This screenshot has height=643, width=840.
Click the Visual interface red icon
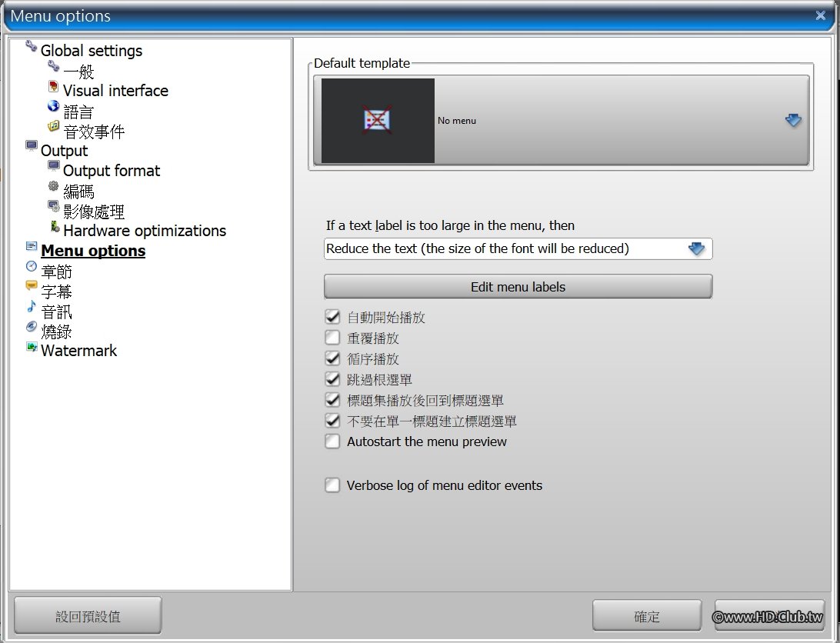pos(54,86)
